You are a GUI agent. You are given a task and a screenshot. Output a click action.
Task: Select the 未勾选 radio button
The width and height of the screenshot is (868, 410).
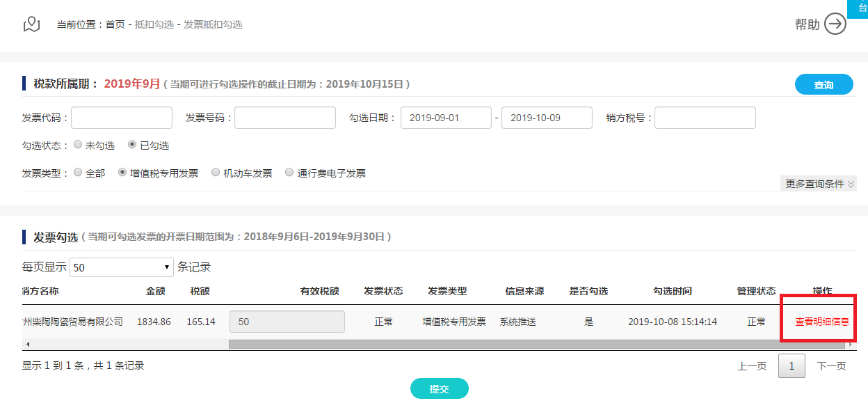[78, 145]
